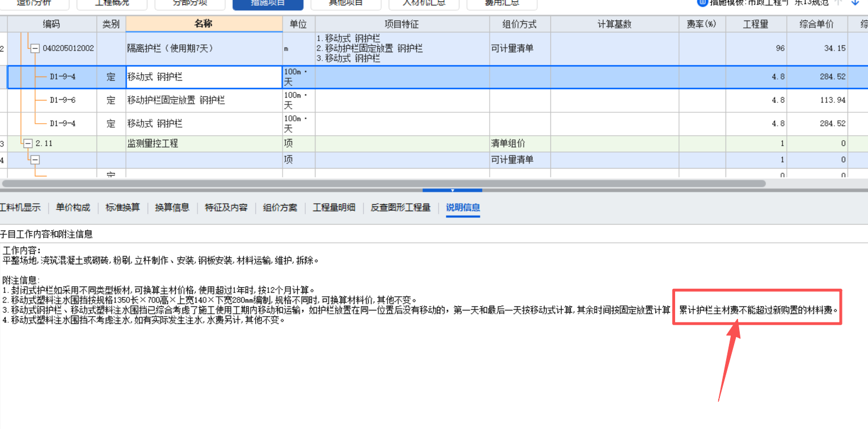This screenshot has height=429, width=868.
Task: Click the 编码 column header
Action: 52,24
